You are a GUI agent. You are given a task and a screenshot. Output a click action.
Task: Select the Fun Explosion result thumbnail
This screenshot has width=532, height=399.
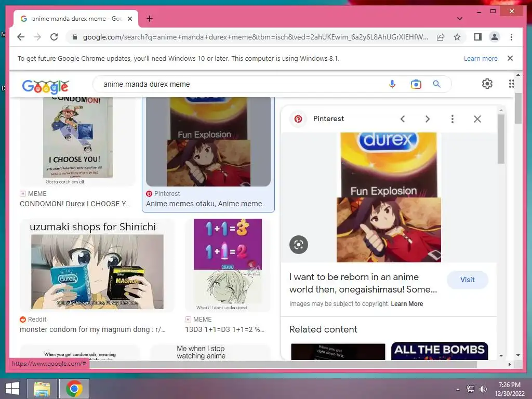[208, 141]
